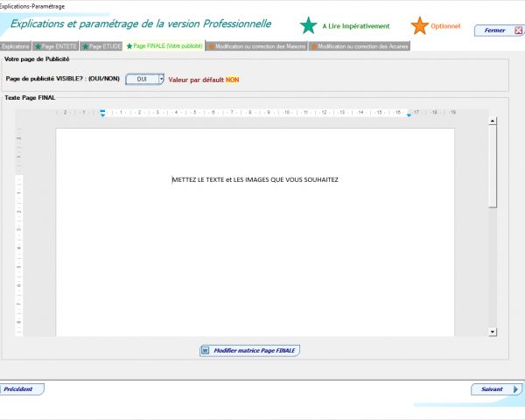Click the Word icon on Modifier matrice

(205, 351)
